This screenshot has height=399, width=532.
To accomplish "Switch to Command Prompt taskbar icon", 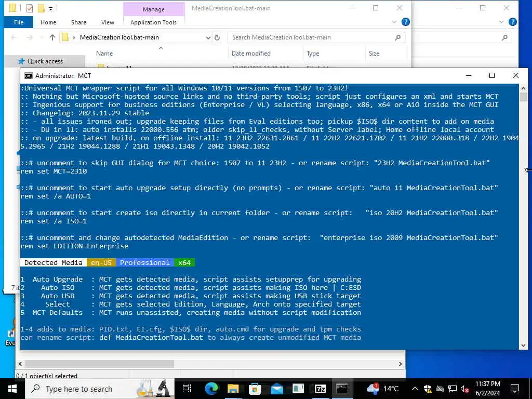I will click(342, 389).
